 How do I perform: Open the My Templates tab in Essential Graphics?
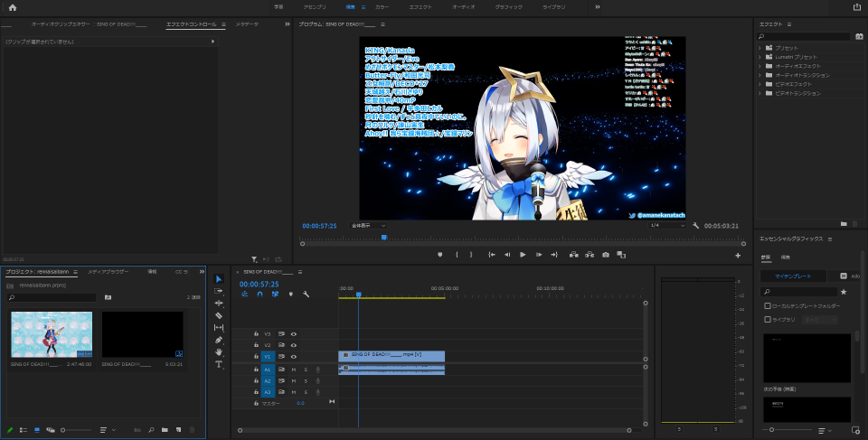(793, 276)
